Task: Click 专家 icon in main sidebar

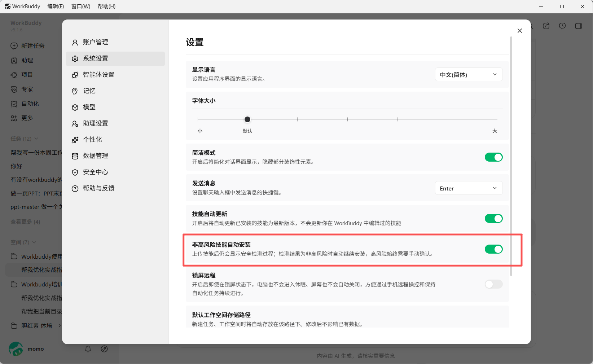Action: (x=14, y=89)
